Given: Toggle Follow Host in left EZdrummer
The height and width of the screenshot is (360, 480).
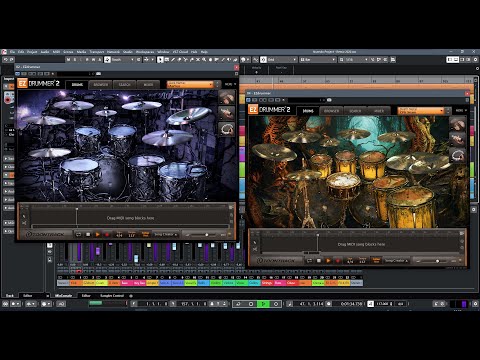Looking at the screenshot, I should pos(145,234).
